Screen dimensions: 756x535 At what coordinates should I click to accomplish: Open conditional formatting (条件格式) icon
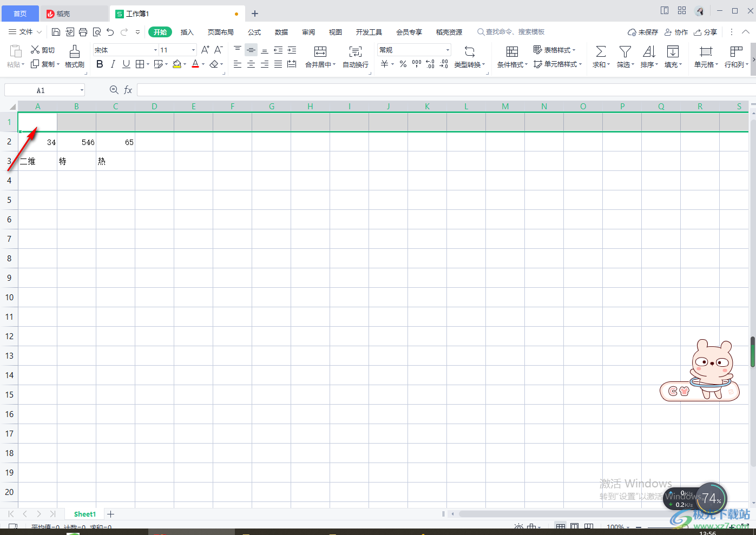[512, 51]
